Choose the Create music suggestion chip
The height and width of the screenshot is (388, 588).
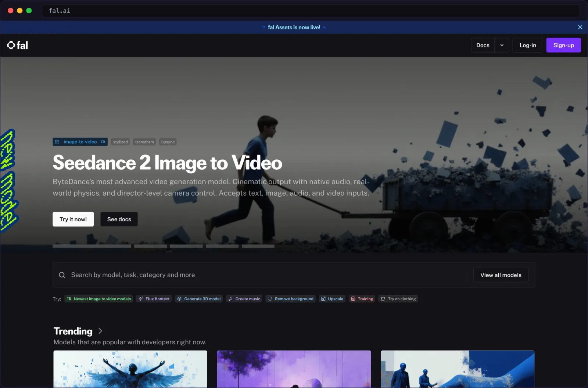click(x=244, y=299)
